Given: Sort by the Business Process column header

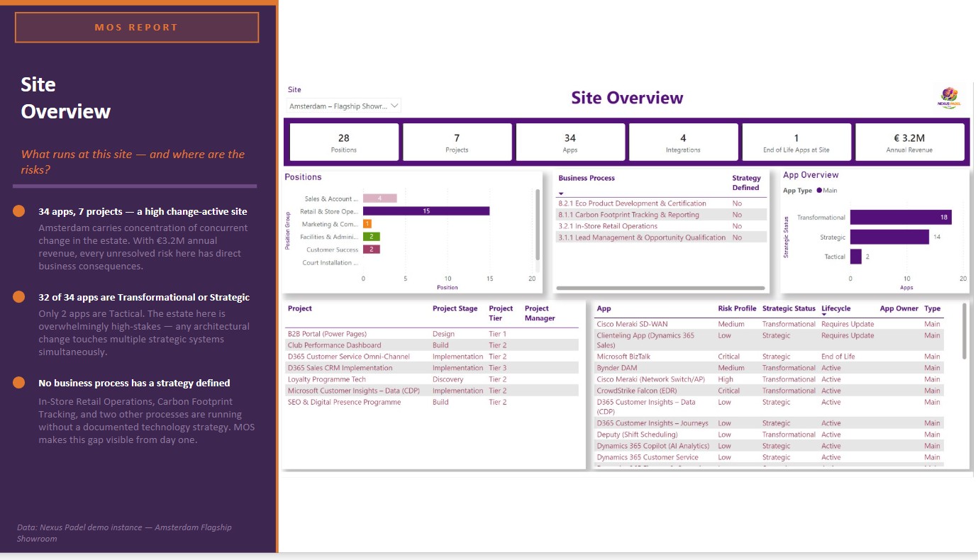Looking at the screenshot, I should point(587,178).
